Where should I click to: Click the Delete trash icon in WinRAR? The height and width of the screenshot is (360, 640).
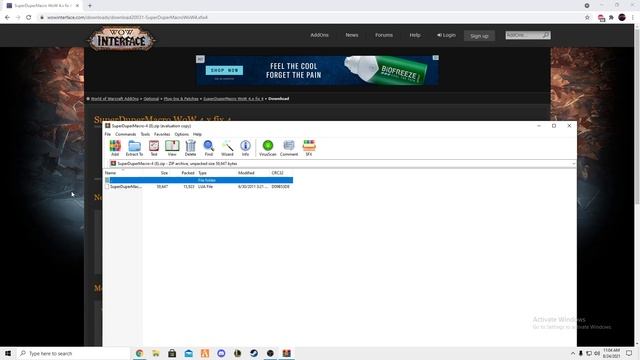pos(190,148)
